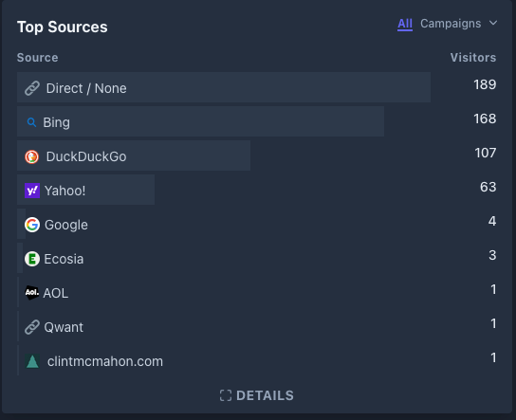Click the Ecosia green E icon
Screen dimensions: 516x420
point(32,259)
